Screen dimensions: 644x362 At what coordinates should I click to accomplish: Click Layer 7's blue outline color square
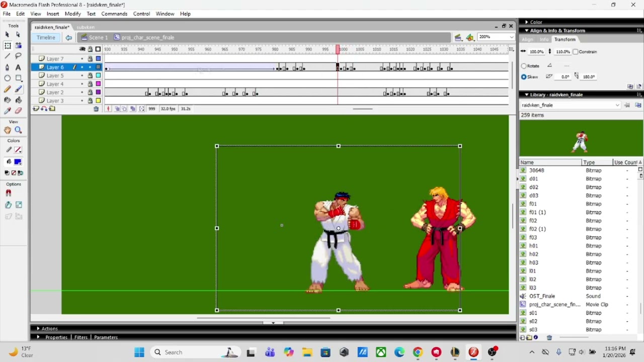point(98,59)
